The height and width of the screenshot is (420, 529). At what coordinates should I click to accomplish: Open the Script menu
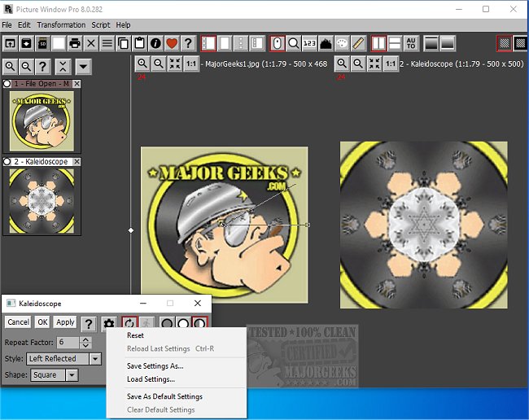pos(101,25)
